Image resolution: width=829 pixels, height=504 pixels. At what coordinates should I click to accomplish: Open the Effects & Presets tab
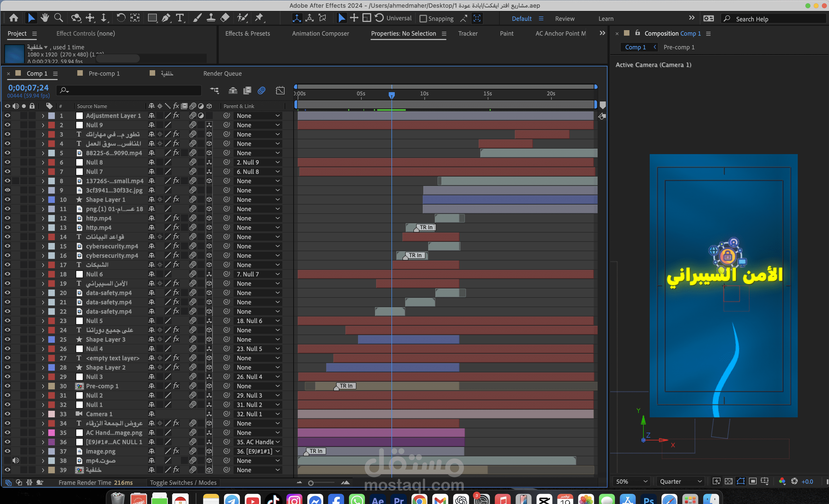click(x=247, y=33)
